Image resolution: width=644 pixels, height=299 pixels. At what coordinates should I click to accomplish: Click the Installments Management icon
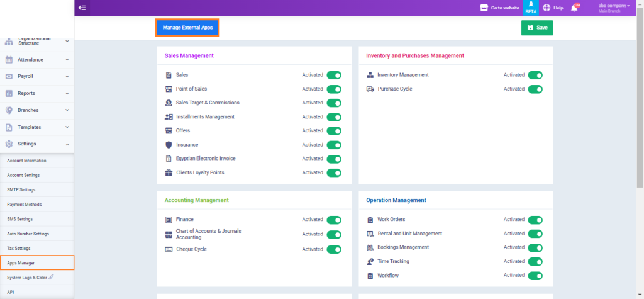(169, 117)
